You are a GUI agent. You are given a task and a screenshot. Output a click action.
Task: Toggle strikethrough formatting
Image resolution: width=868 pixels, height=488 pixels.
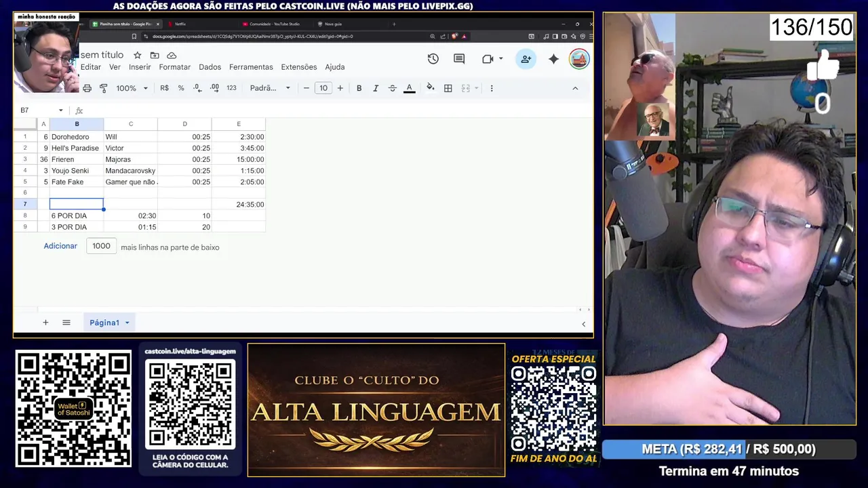(392, 88)
